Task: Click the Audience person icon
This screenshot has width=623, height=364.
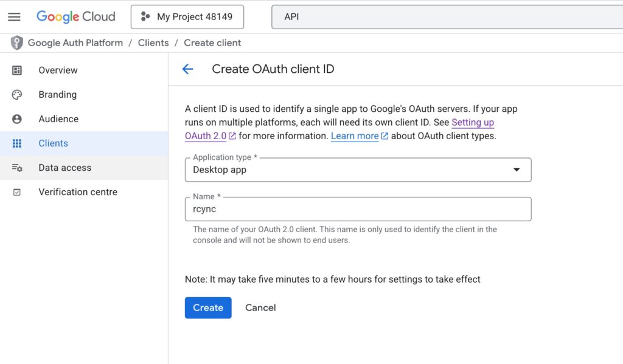Action: [x=16, y=119]
